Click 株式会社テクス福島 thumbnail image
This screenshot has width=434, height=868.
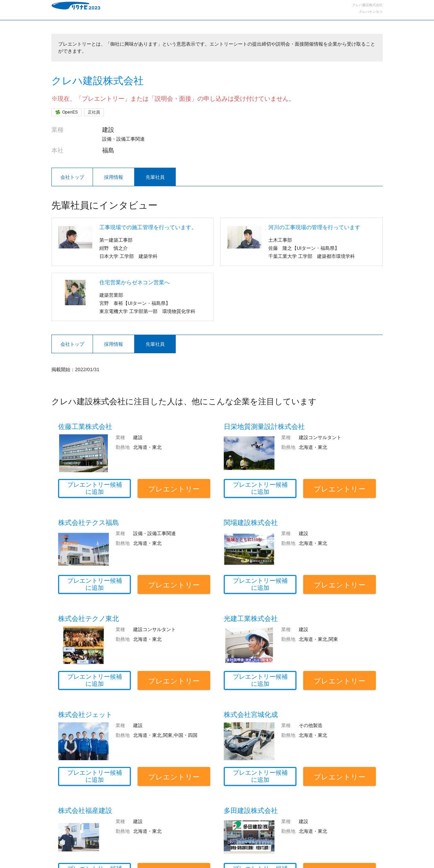(x=83, y=549)
